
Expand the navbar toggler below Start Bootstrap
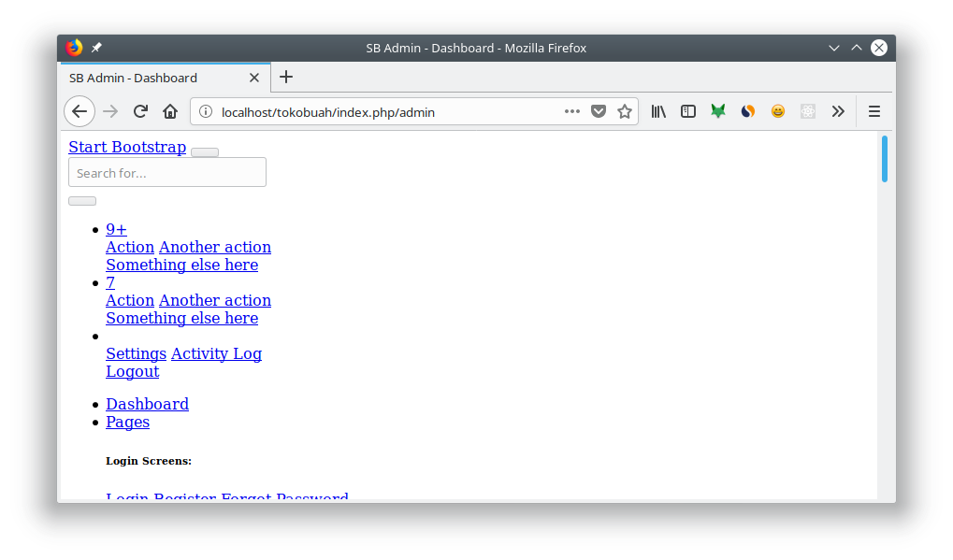coord(204,151)
